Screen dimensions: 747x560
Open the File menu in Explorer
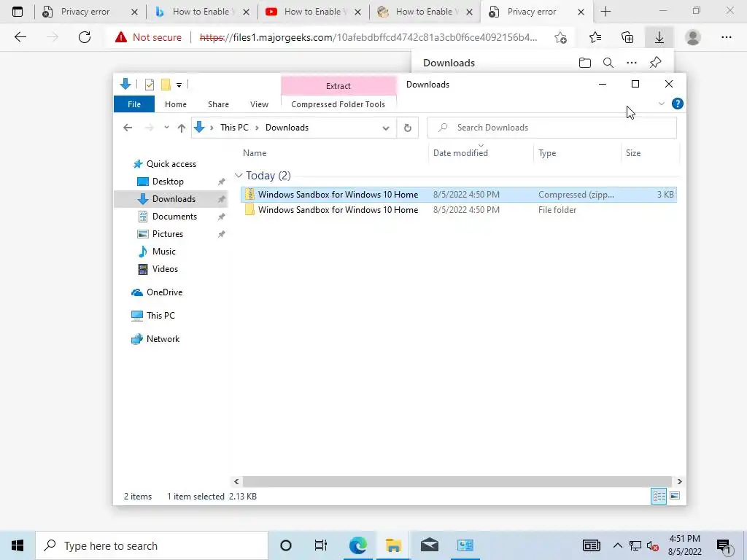click(134, 104)
